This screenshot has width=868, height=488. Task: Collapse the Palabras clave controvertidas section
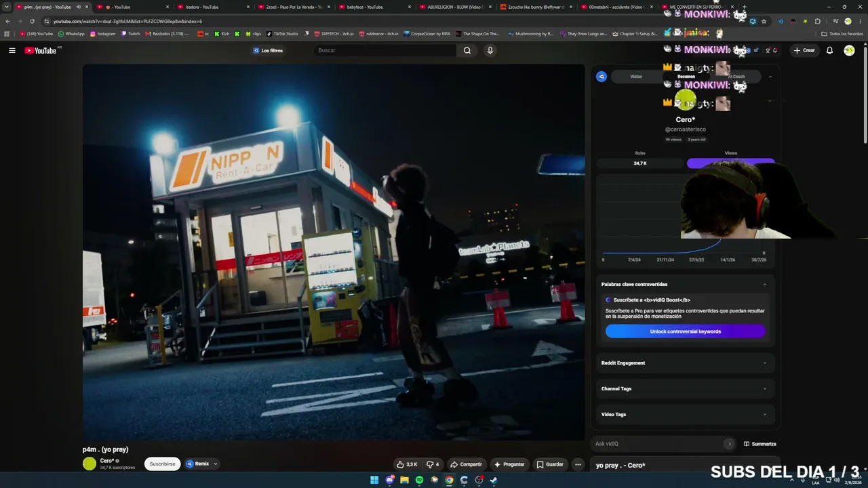[x=765, y=285]
